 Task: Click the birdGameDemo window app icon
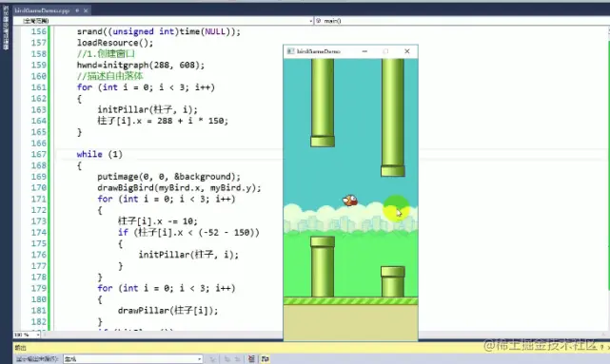[x=290, y=51]
